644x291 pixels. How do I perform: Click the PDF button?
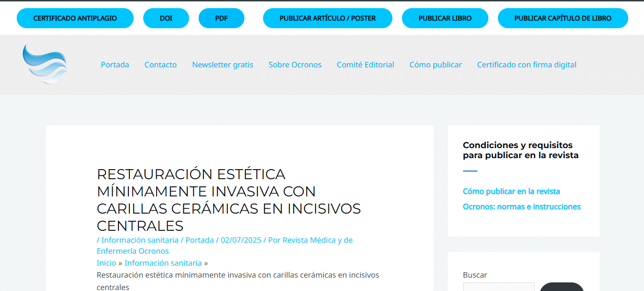[x=221, y=18]
